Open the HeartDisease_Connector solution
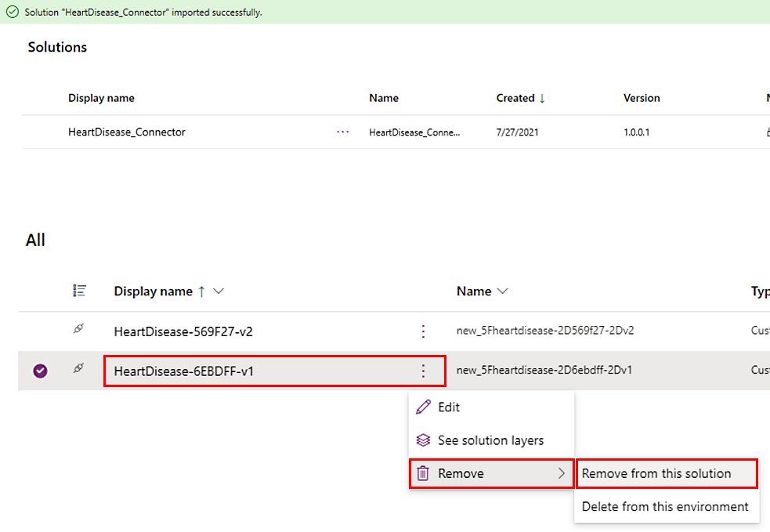This screenshot has width=770, height=532. point(127,132)
